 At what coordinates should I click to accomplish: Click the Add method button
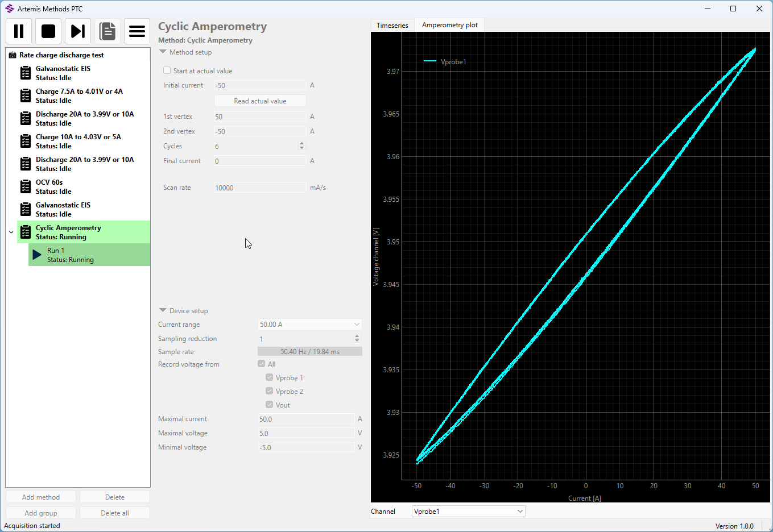coord(41,497)
